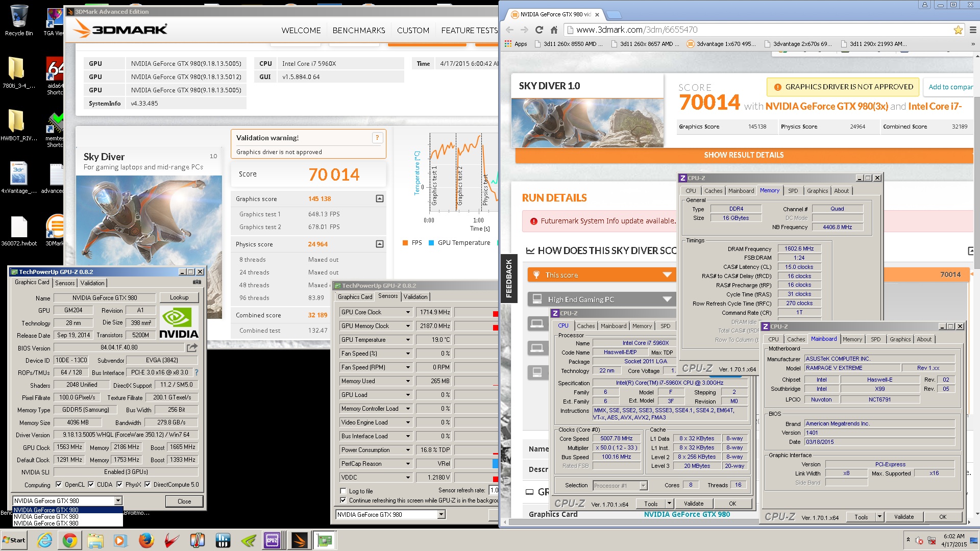Reload the 3dmark.com page
The width and height of the screenshot is (980, 551).
point(539,30)
